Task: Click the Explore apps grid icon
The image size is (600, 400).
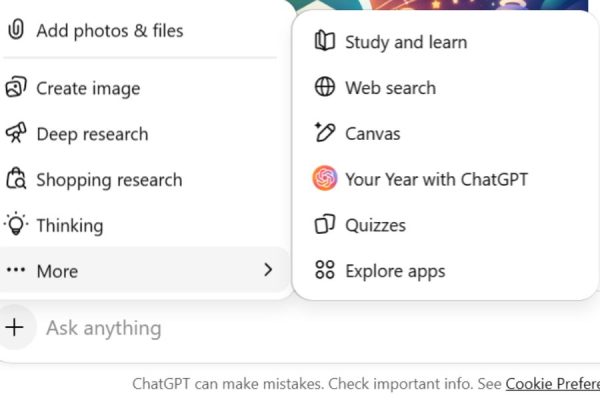Action: click(x=324, y=270)
